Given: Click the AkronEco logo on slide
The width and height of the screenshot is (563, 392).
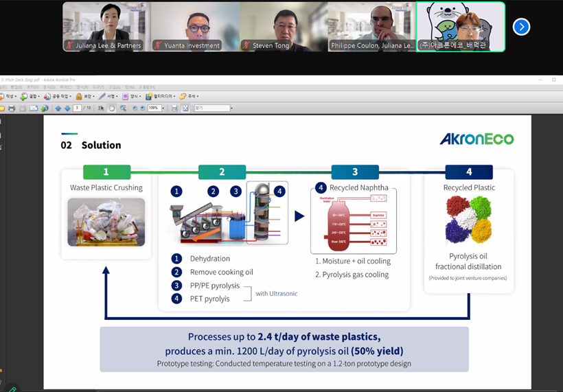Looking at the screenshot, I should (x=476, y=139).
